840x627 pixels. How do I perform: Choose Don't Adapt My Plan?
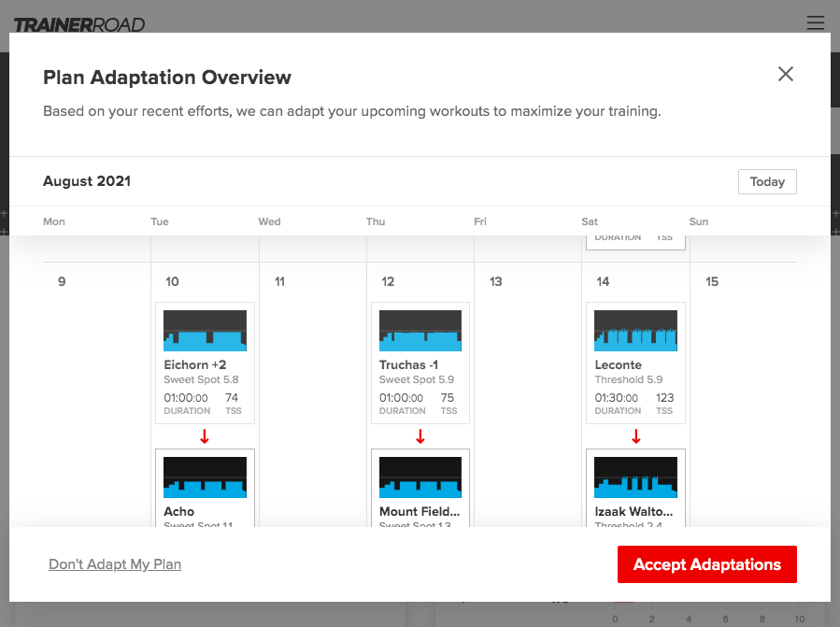coord(115,564)
